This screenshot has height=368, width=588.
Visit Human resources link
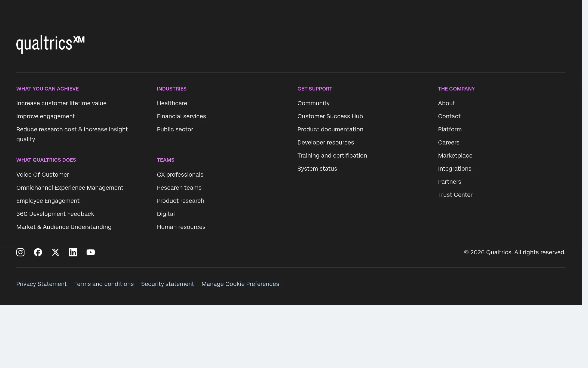181,227
